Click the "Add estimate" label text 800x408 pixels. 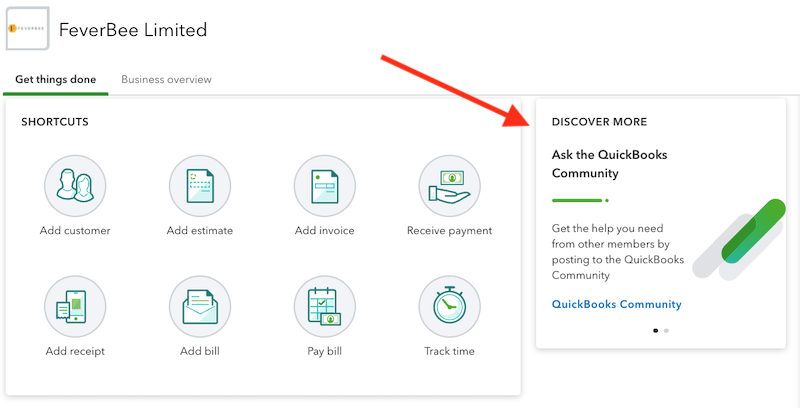200,231
